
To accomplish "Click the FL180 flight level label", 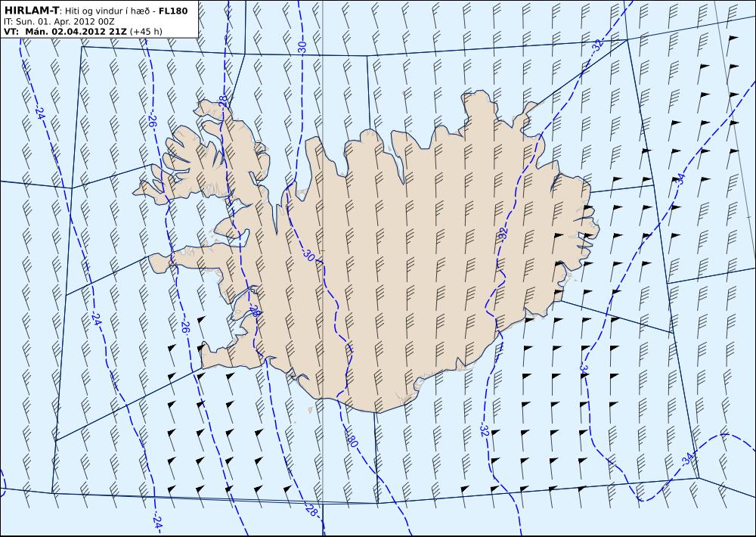I will click(173, 11).
